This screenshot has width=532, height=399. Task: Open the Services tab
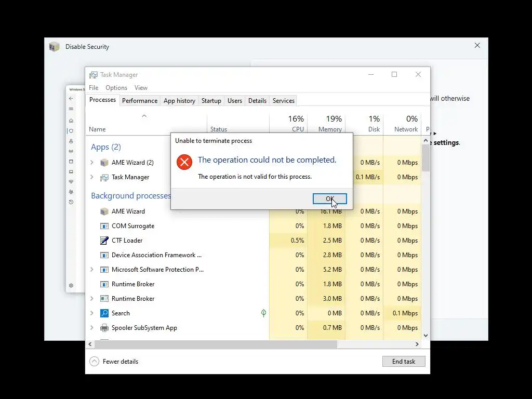(x=284, y=101)
